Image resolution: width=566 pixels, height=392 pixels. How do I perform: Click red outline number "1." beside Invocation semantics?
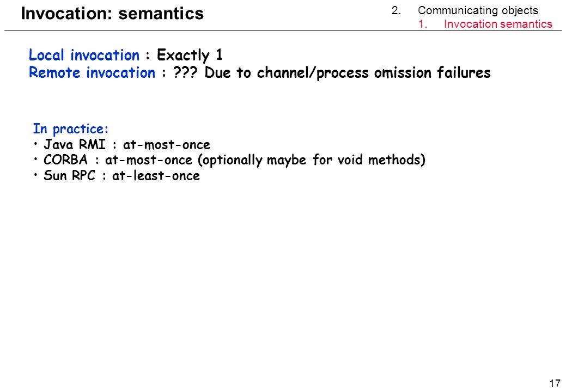(423, 24)
